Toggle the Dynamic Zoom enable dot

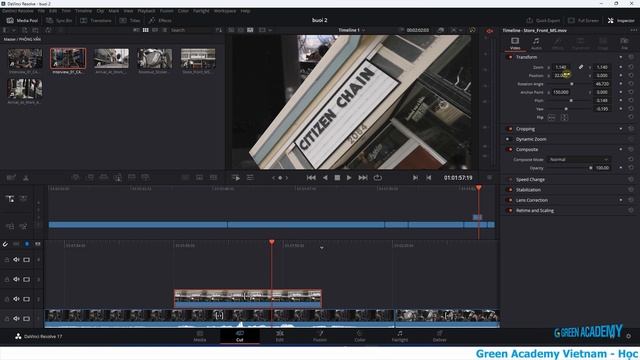pyautogui.click(x=508, y=139)
